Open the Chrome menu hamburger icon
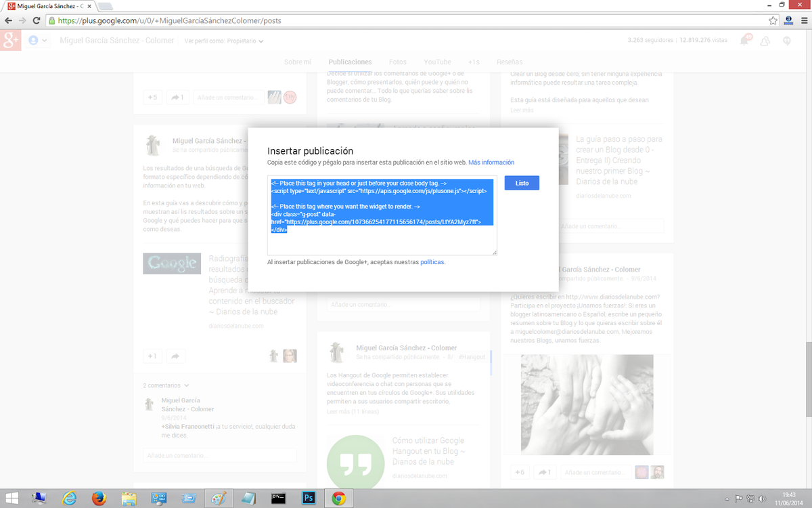 click(803, 20)
